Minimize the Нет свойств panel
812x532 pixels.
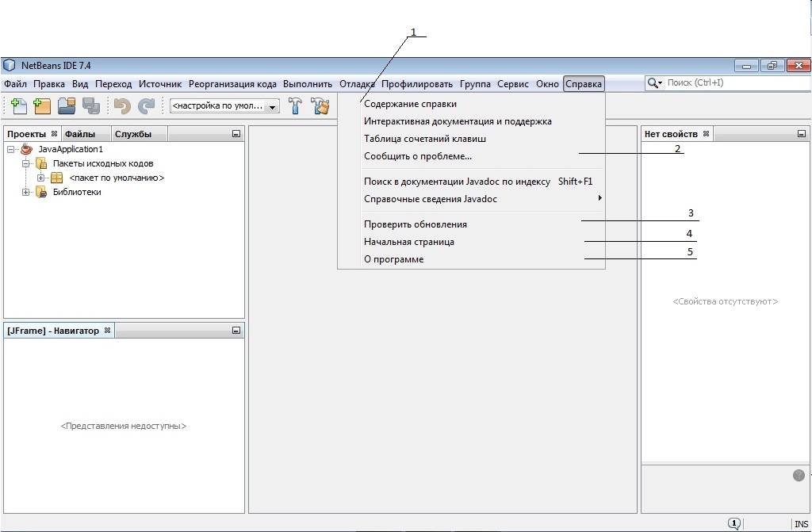click(x=802, y=134)
